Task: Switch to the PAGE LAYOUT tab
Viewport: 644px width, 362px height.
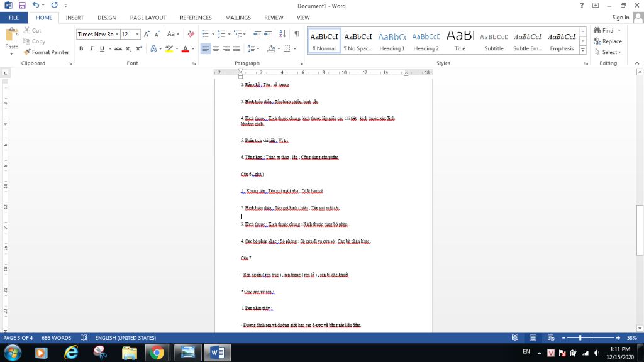Action: point(148,18)
